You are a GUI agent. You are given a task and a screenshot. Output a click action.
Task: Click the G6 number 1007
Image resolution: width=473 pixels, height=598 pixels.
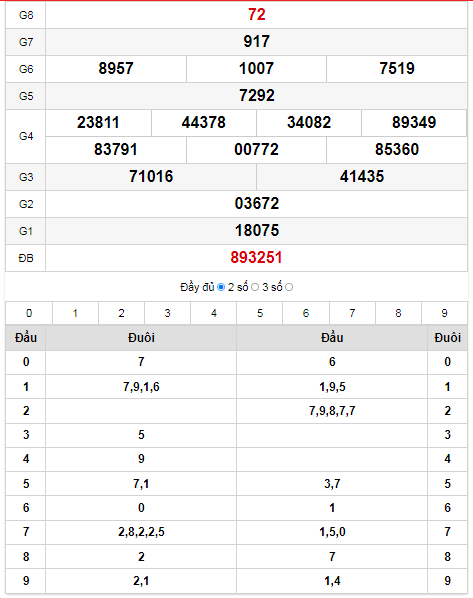(256, 69)
